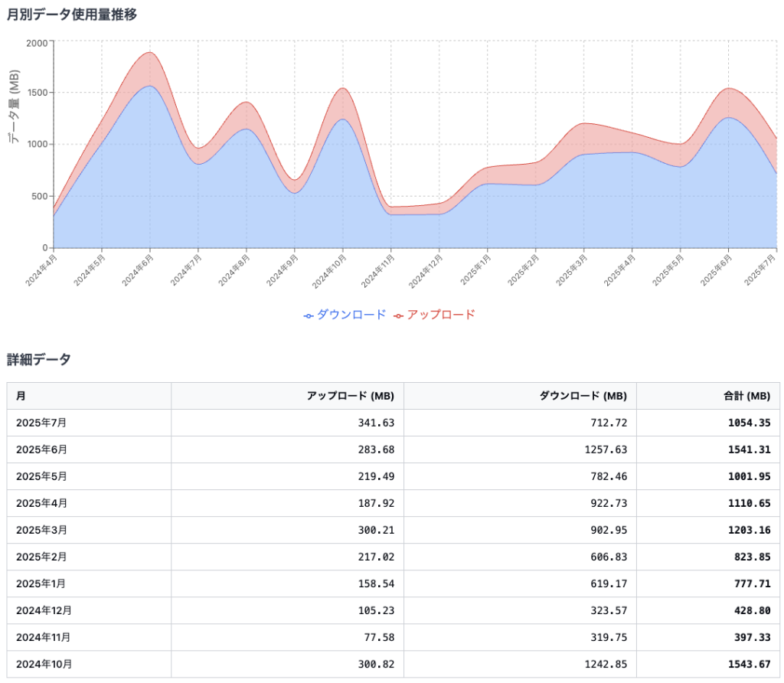The width and height of the screenshot is (784, 683).
Task: Click the 合計 (MB) column header
Action: (x=746, y=396)
